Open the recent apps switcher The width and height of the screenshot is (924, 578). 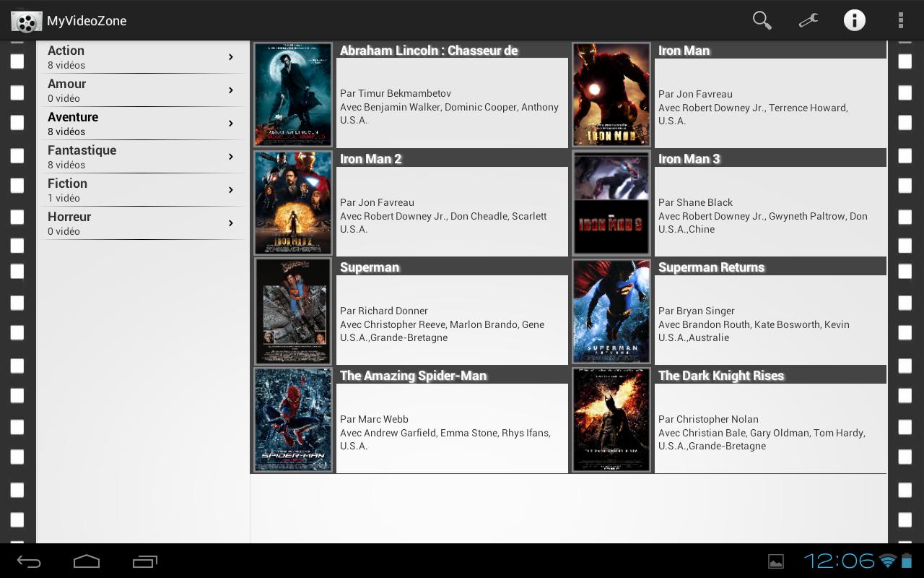tap(145, 561)
